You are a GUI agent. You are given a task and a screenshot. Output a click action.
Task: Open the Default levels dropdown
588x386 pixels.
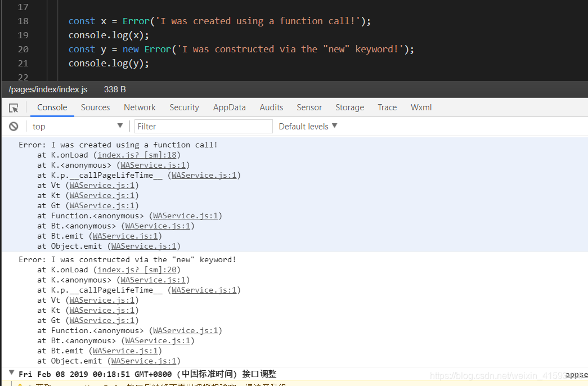pos(307,126)
